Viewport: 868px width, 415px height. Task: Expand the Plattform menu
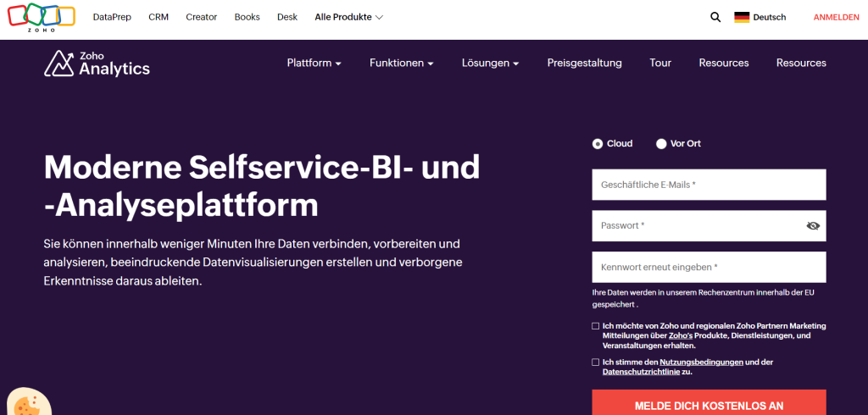tap(314, 63)
